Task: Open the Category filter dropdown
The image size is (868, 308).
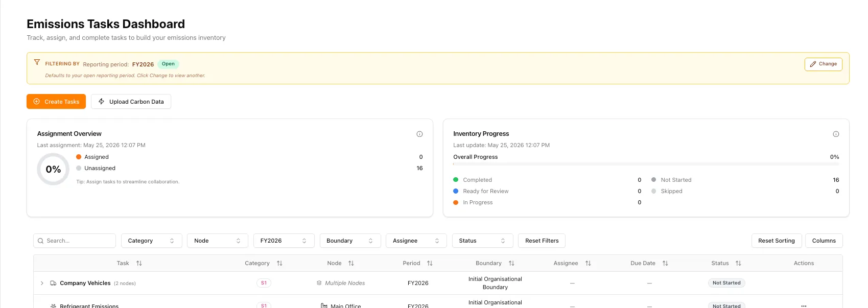Action: [151, 241]
